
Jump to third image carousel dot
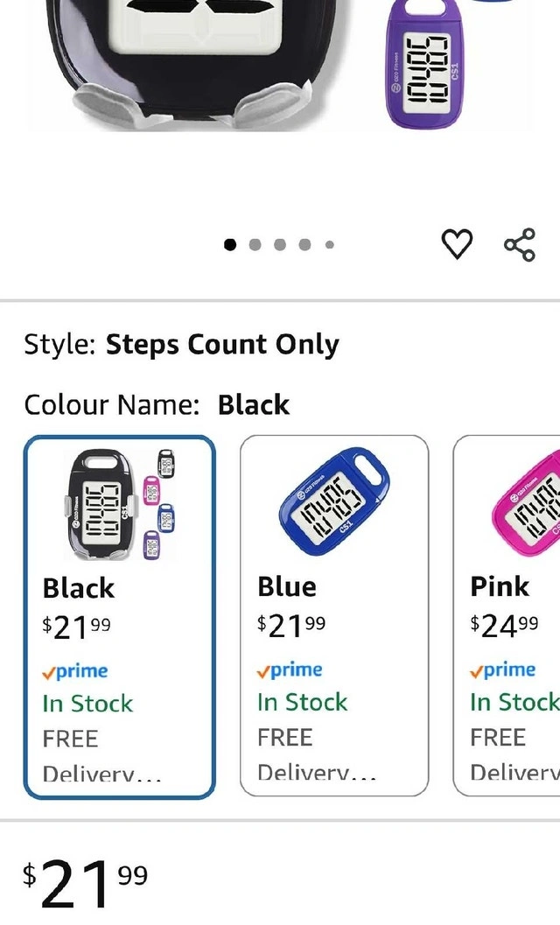click(280, 245)
